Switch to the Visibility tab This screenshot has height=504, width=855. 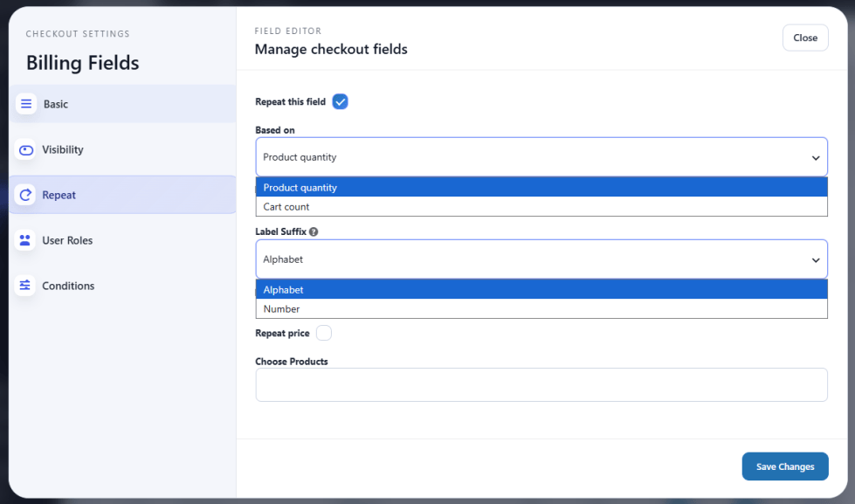click(122, 149)
